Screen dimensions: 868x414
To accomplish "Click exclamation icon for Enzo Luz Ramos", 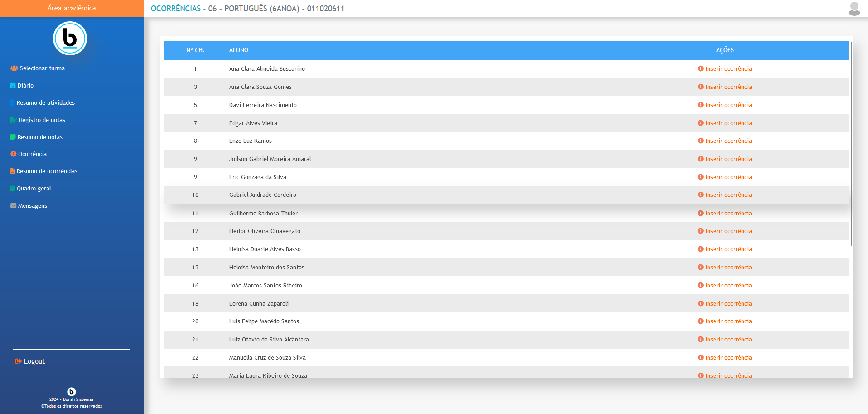I will pos(700,141).
